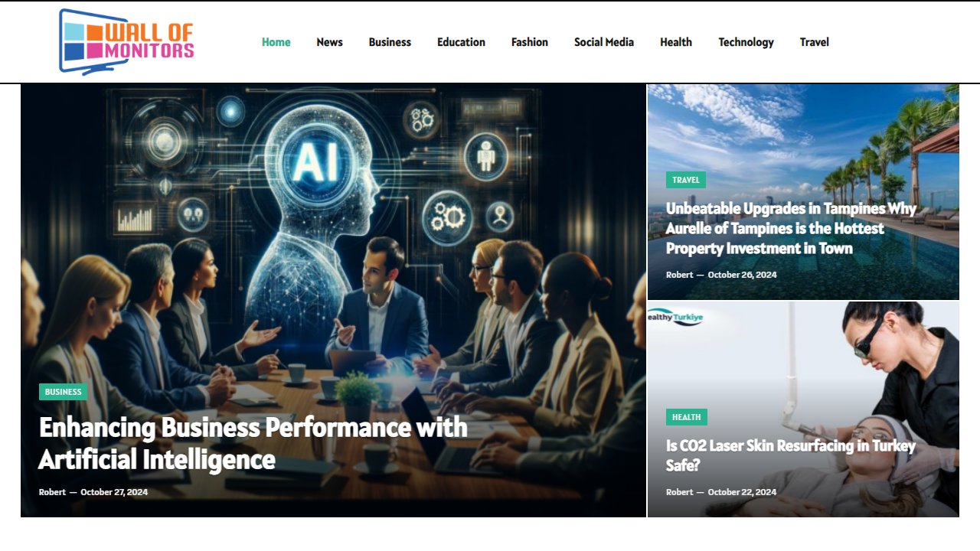The image size is (980, 551).
Task: Open the Home menu item
Action: click(276, 42)
